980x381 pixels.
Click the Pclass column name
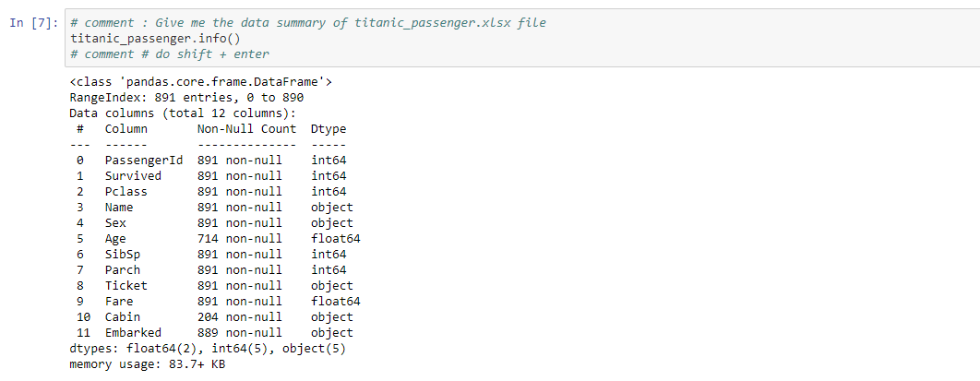tap(125, 191)
